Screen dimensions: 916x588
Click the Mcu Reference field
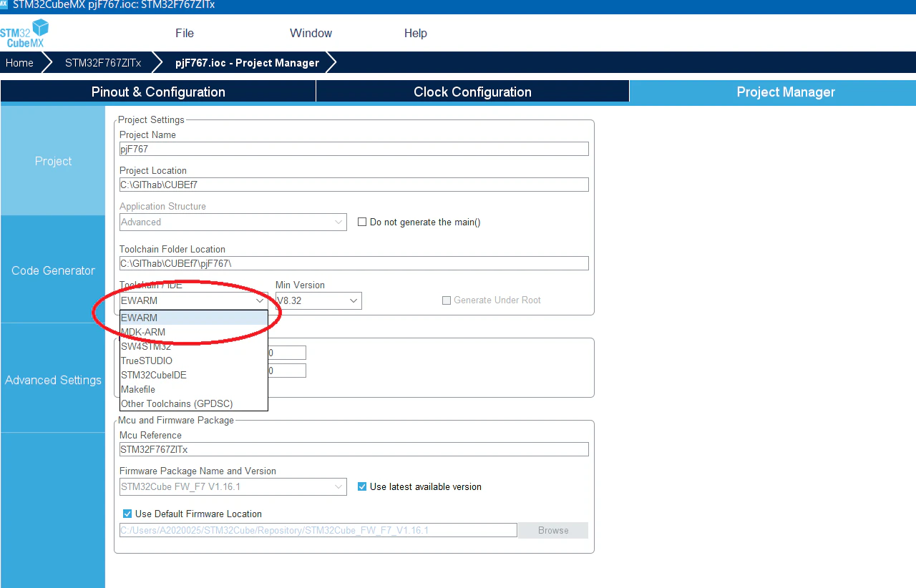(354, 449)
